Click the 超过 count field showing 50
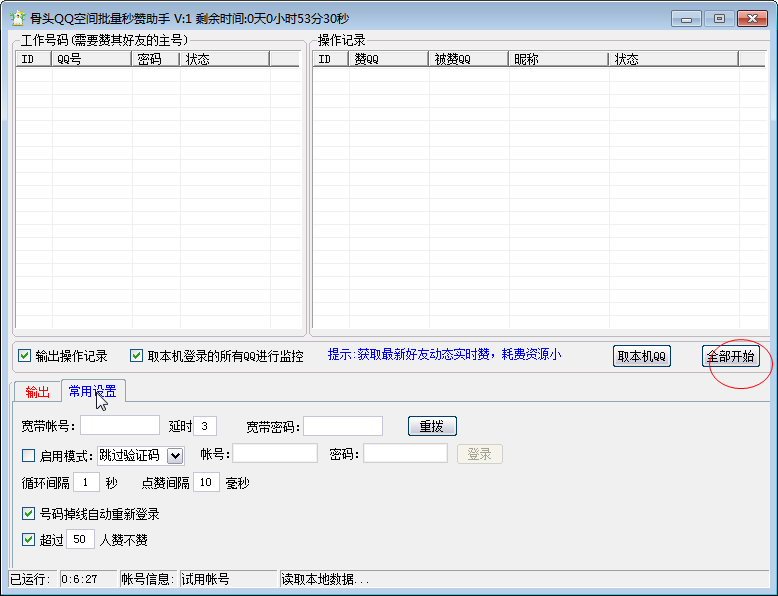The width and height of the screenshot is (778, 596). tap(80, 539)
